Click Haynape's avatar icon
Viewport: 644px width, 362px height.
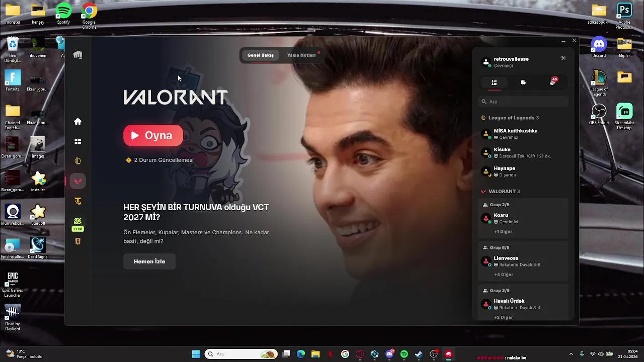click(486, 171)
